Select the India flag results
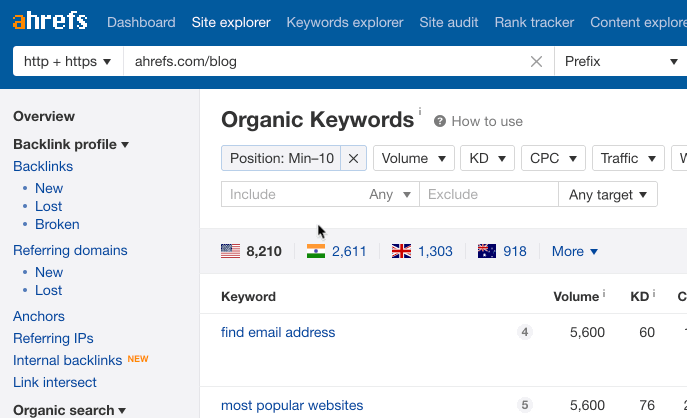 point(316,251)
